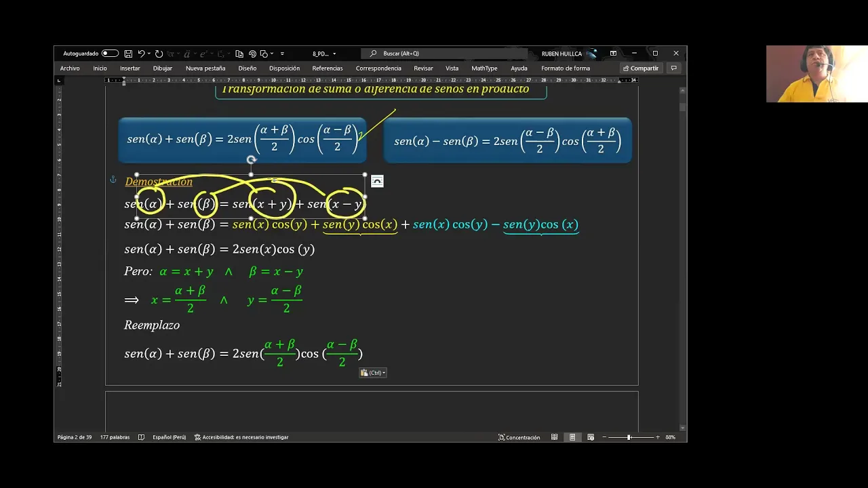Click the Español (Perú) language indicator
This screenshot has width=868, height=488.
pos(169,437)
